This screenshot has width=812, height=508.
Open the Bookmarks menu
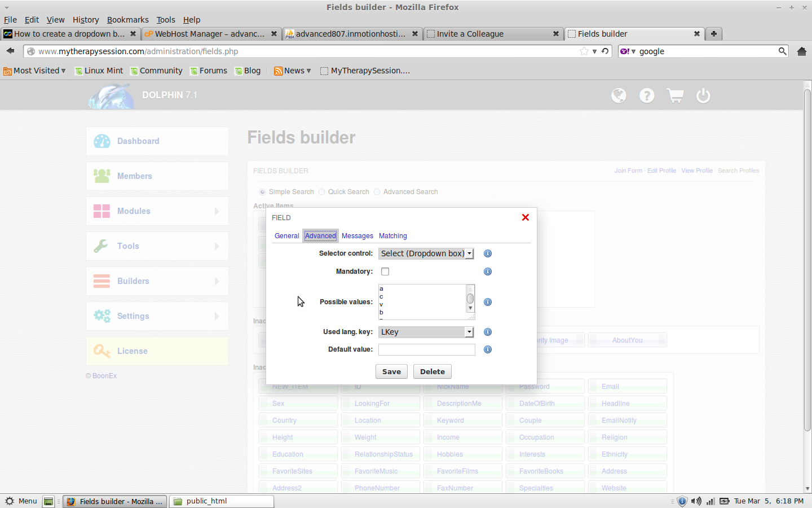pyautogui.click(x=127, y=20)
